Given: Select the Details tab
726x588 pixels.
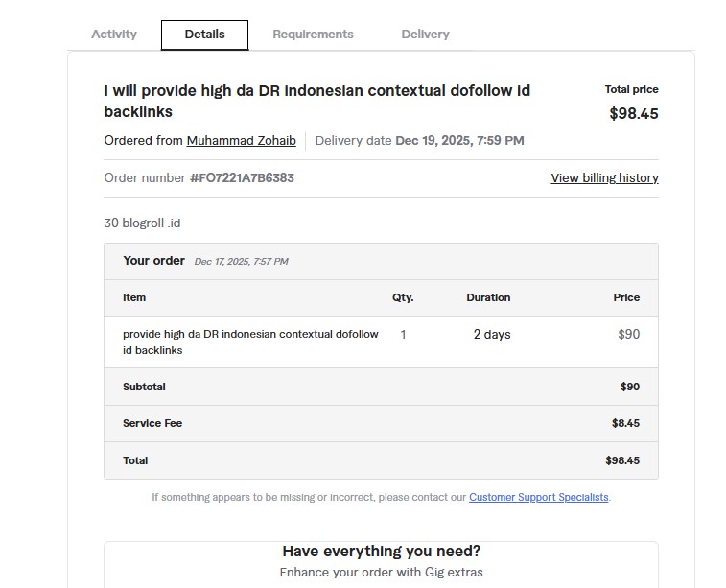Looking at the screenshot, I should 204,35.
